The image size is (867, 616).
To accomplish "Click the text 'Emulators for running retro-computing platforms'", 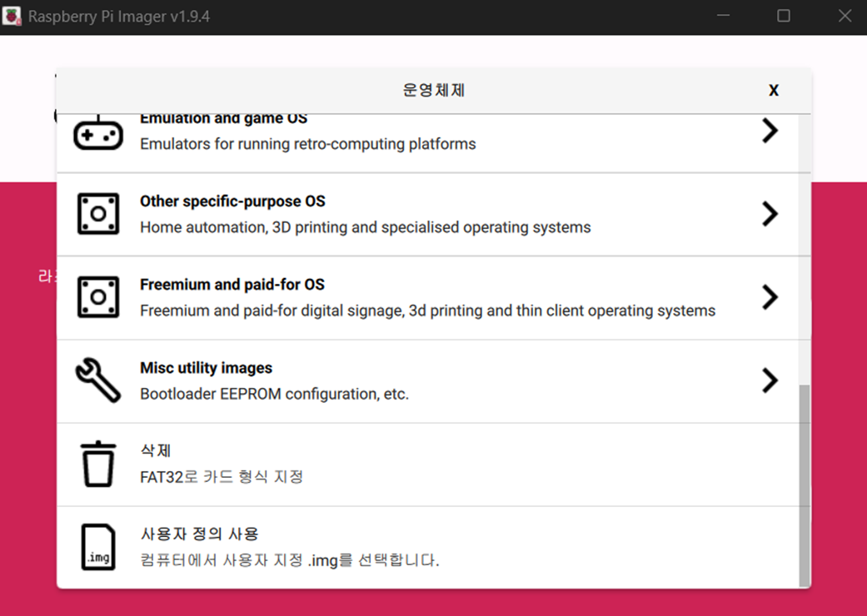I will pyautogui.click(x=308, y=144).
